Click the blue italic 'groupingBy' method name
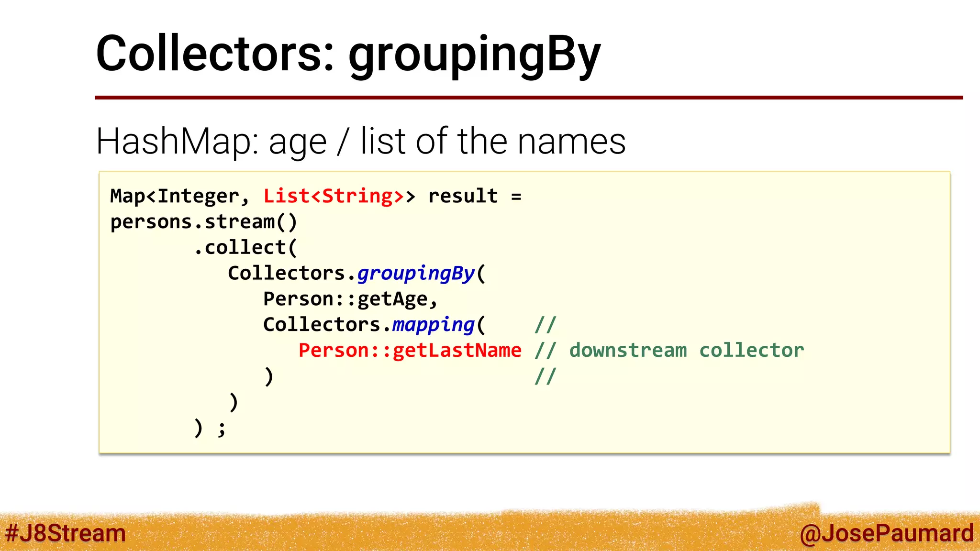The height and width of the screenshot is (551, 980). click(x=416, y=274)
